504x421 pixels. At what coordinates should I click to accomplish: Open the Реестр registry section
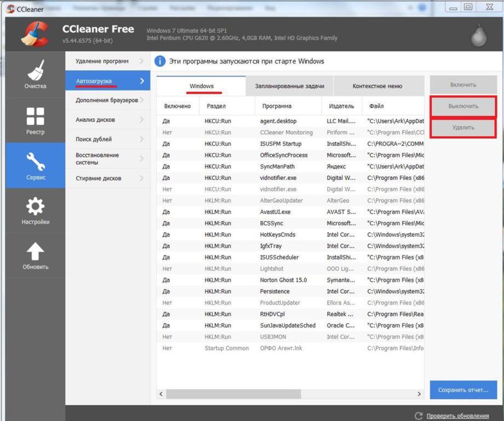coord(35,121)
